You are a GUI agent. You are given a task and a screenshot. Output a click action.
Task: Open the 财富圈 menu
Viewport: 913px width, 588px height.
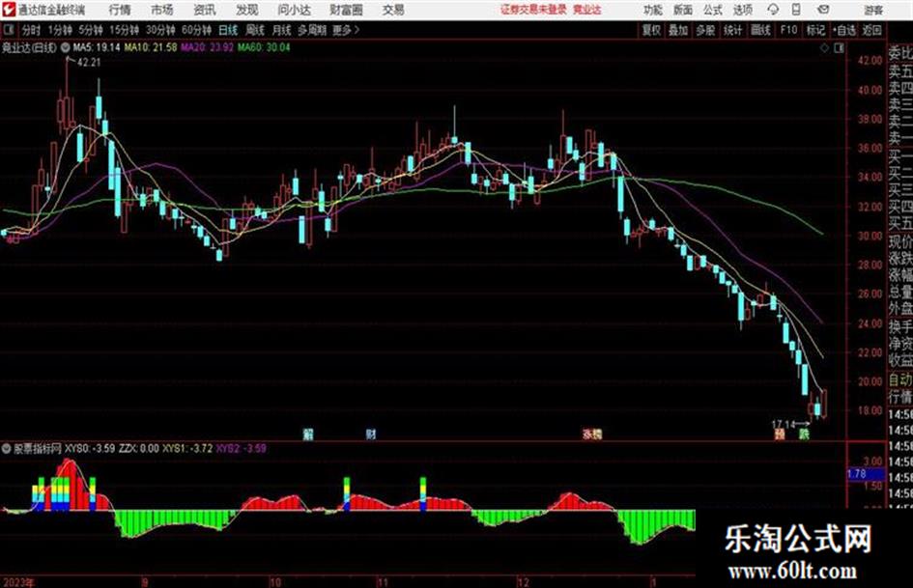pyautogui.click(x=346, y=10)
